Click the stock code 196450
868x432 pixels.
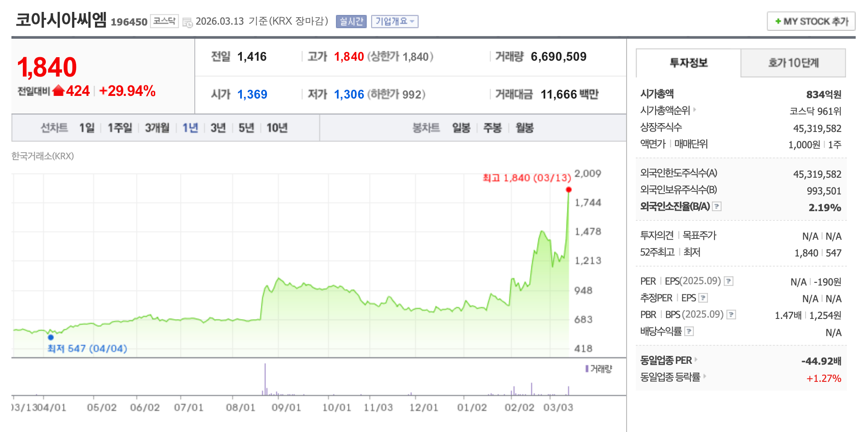coord(129,22)
